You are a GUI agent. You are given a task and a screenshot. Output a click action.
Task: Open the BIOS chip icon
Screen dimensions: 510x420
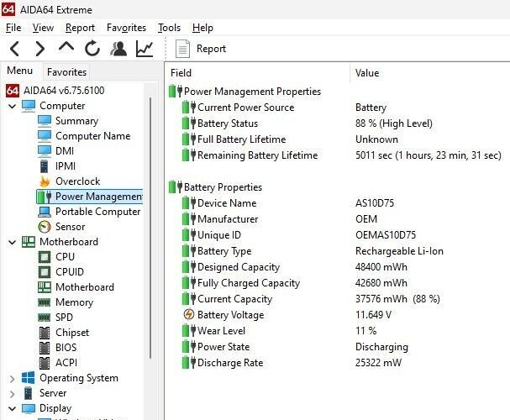coord(45,348)
